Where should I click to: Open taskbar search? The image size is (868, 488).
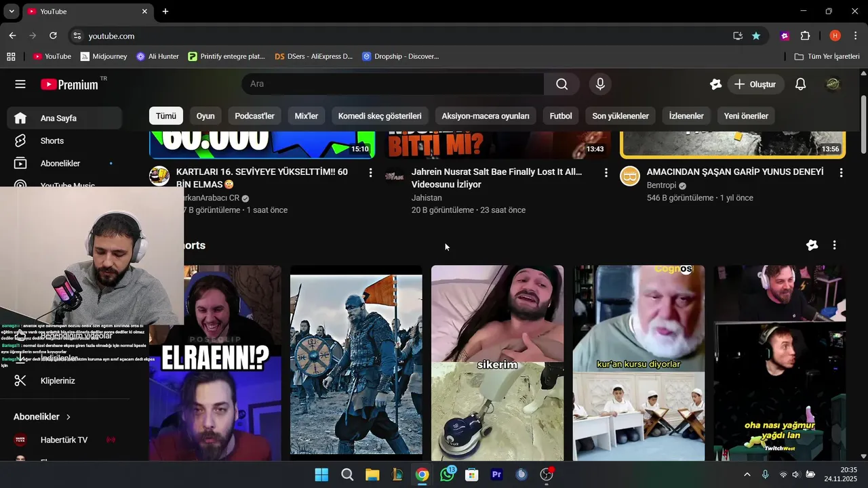pos(347,474)
